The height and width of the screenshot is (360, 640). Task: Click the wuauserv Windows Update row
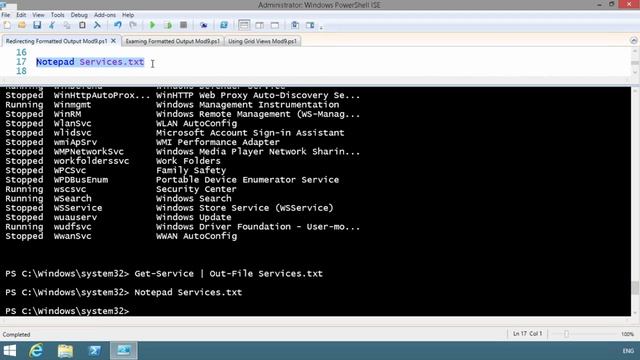pyautogui.click(x=118, y=218)
